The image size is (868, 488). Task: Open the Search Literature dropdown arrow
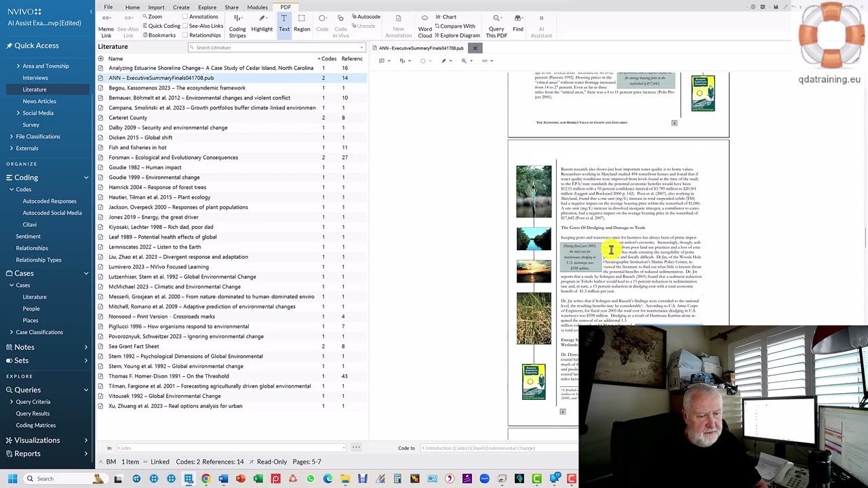coord(362,47)
